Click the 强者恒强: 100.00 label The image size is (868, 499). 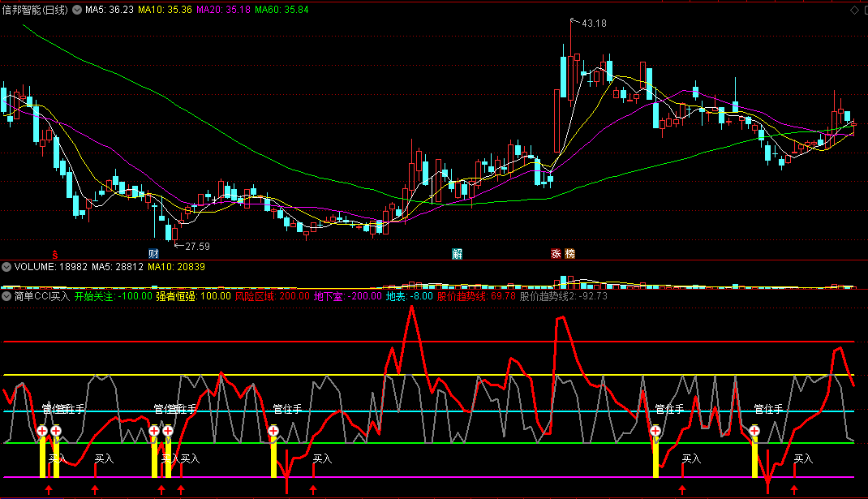click(x=193, y=296)
